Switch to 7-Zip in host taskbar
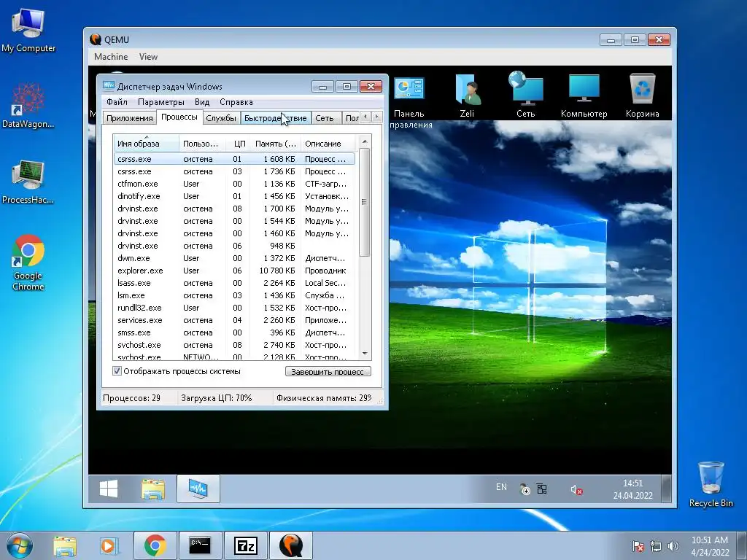Screen dimensions: 747x560 (x=245, y=545)
